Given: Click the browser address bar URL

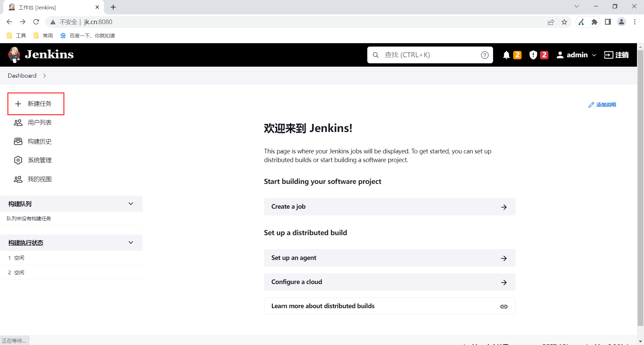Looking at the screenshot, I should (98, 22).
